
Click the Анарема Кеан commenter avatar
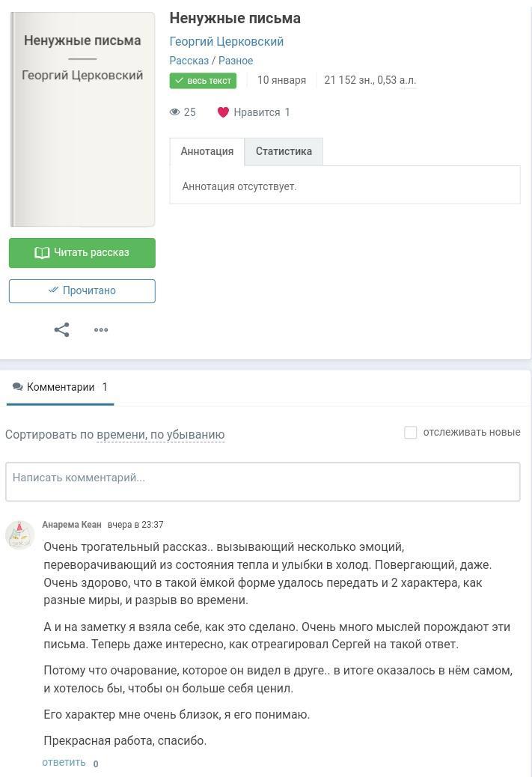click(19, 534)
